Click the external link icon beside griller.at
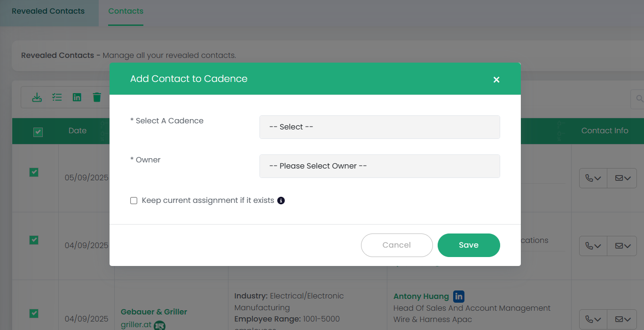The image size is (644, 330). click(x=160, y=325)
